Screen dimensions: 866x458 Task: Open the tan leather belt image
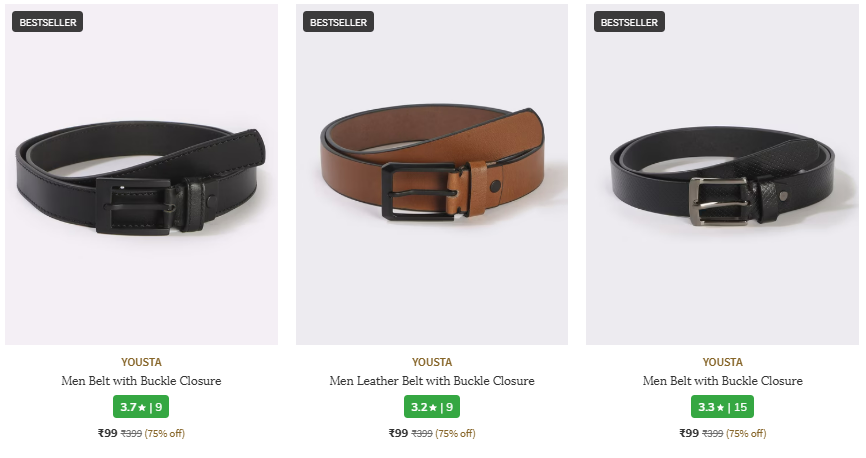pyautogui.click(x=432, y=175)
